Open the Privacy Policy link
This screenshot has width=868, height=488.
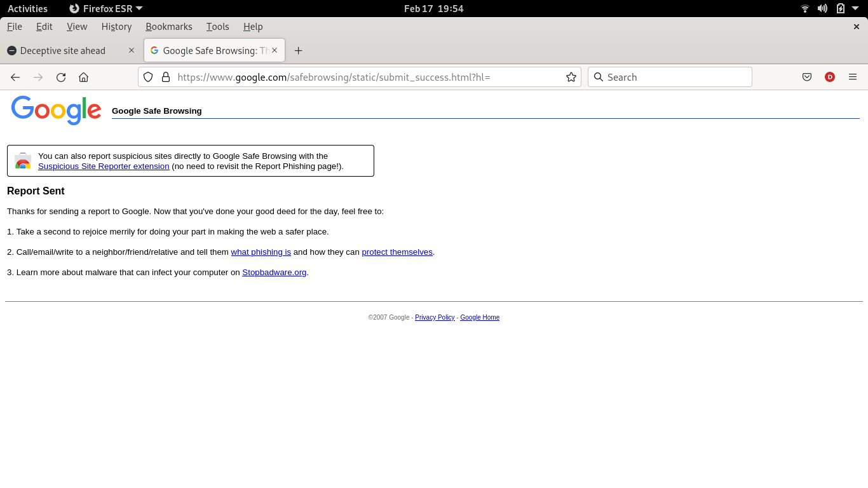pos(435,318)
